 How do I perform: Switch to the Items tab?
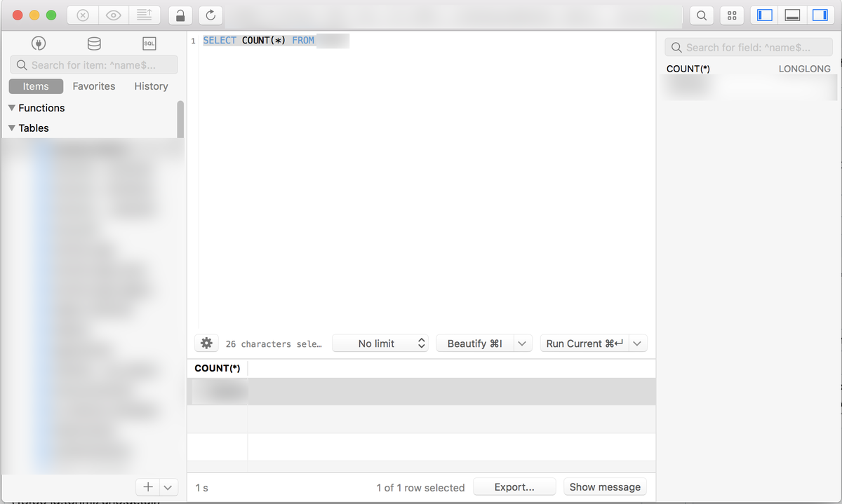[36, 86]
